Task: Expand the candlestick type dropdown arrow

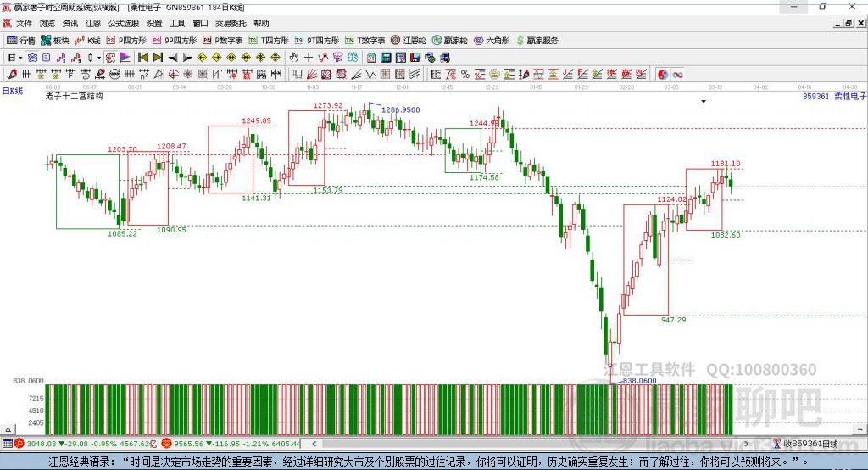Action: pyautogui.click(x=99, y=58)
